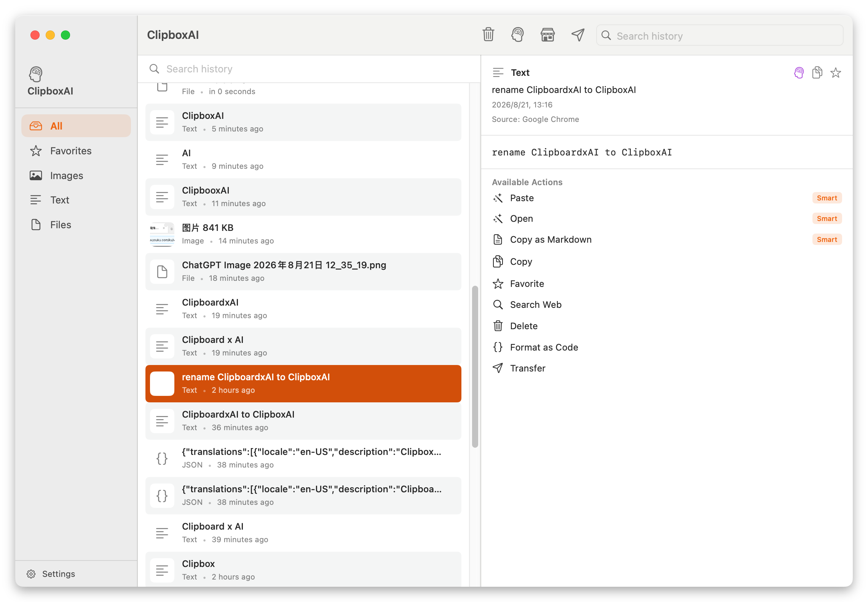Click the Favorite action star icon
Image resolution: width=868 pixels, height=602 pixels.
coord(498,283)
